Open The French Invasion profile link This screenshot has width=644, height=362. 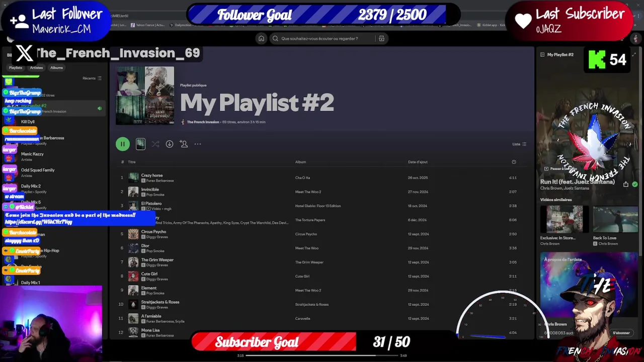click(203, 122)
